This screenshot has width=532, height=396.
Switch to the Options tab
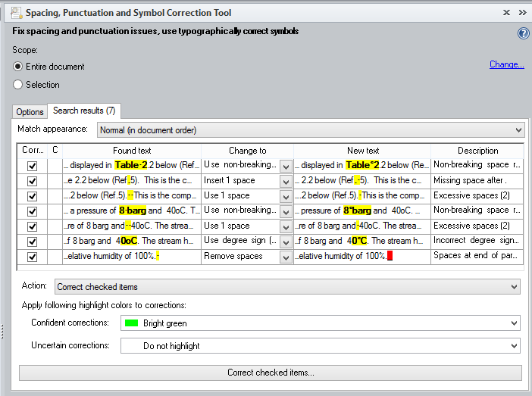[30, 112]
